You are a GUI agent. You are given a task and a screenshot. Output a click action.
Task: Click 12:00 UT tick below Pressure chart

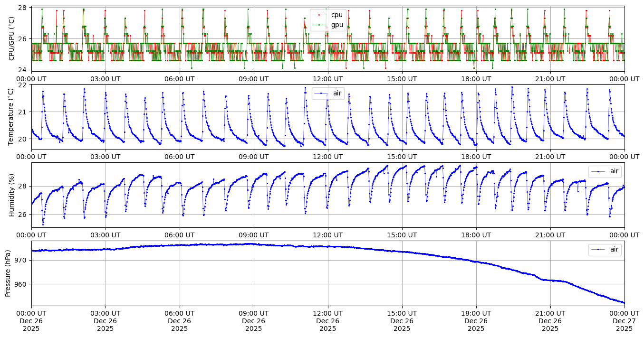click(328, 313)
